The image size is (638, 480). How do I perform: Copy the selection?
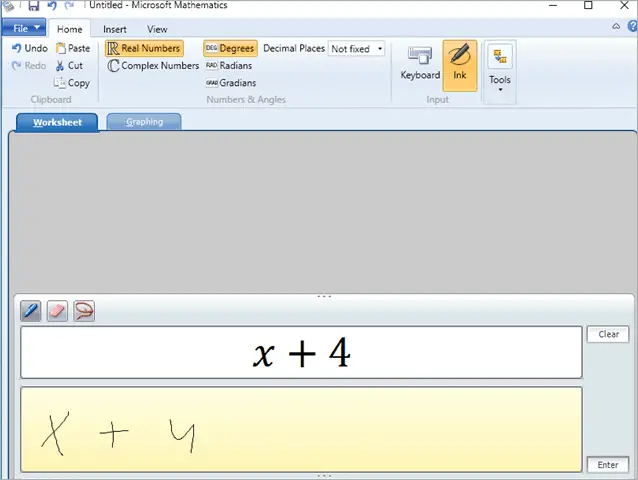tap(72, 83)
